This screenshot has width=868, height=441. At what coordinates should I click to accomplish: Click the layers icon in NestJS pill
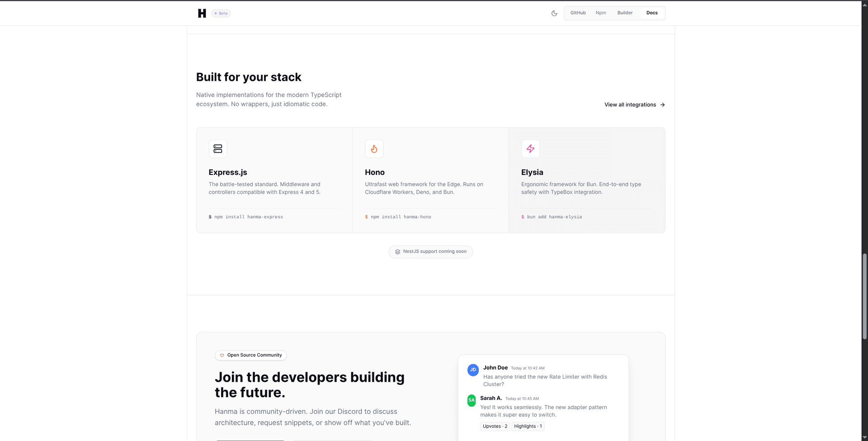[x=398, y=252]
